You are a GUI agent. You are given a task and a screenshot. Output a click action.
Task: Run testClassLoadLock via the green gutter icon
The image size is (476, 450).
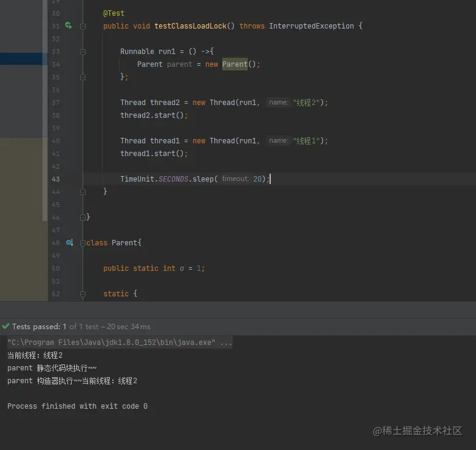tap(69, 26)
